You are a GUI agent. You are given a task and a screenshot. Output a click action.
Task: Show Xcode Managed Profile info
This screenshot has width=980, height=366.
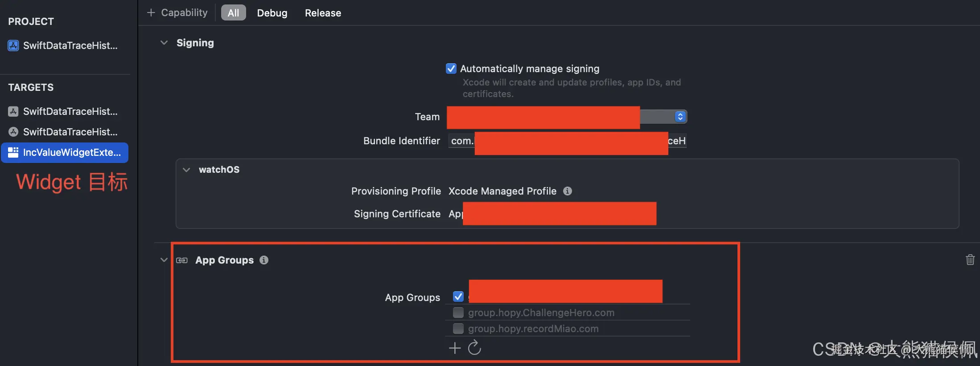[x=568, y=191]
